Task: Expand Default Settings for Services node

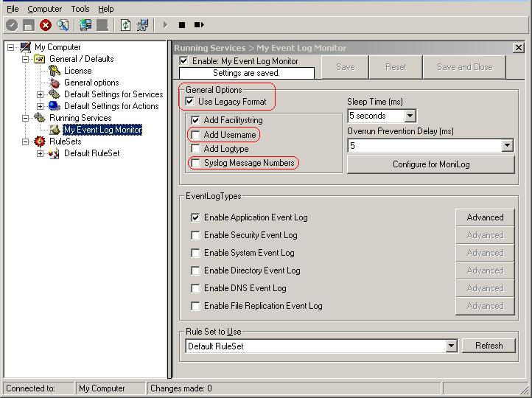Action: coord(41,94)
